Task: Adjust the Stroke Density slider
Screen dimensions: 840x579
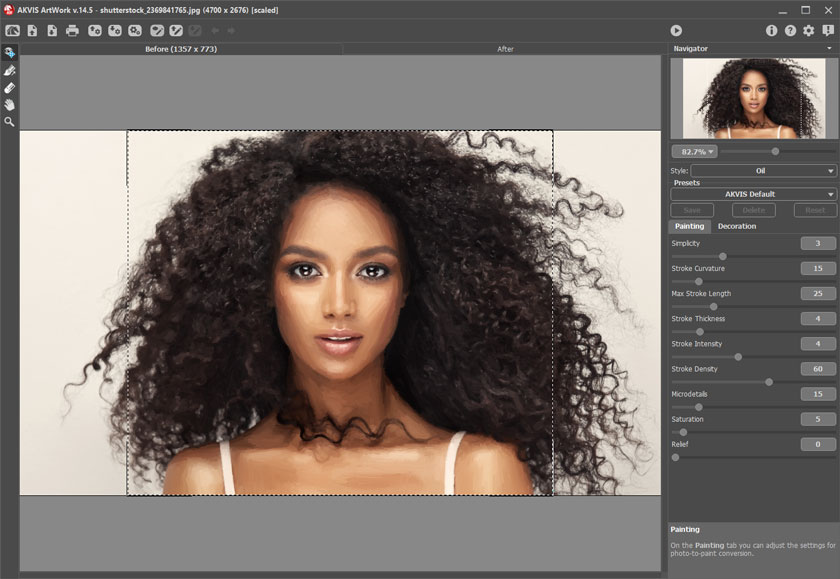Action: point(769,382)
